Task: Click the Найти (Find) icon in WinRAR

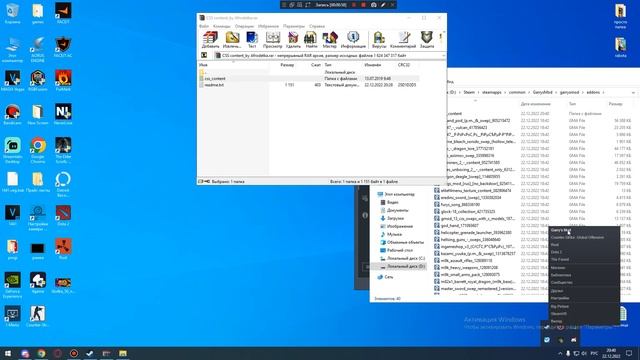Action: (311, 40)
